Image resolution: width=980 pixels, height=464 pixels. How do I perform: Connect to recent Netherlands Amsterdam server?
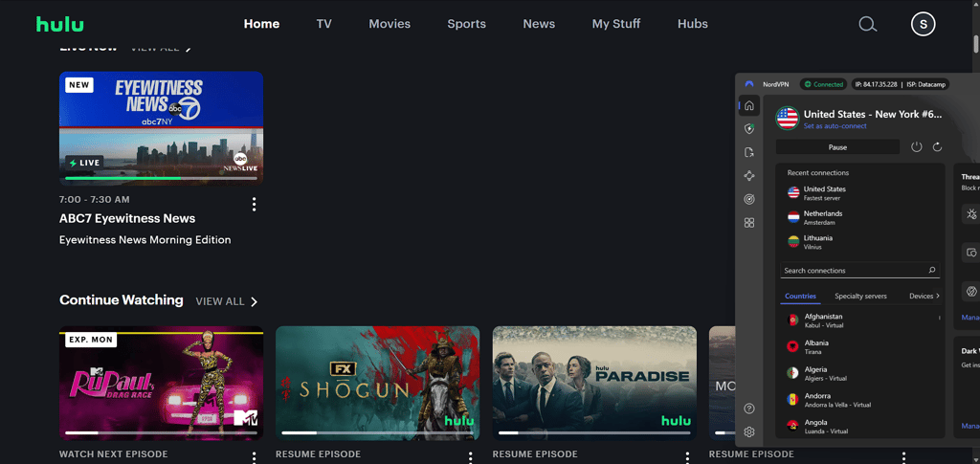click(x=862, y=217)
